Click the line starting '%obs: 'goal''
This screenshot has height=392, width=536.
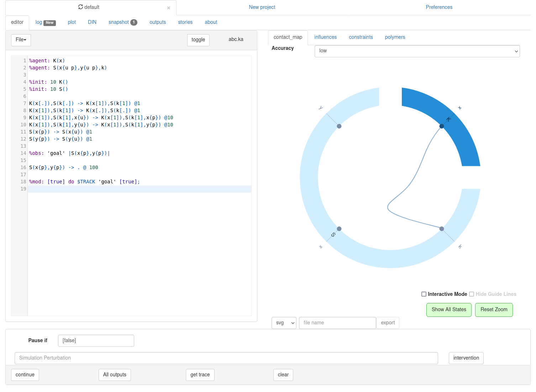[69, 153]
